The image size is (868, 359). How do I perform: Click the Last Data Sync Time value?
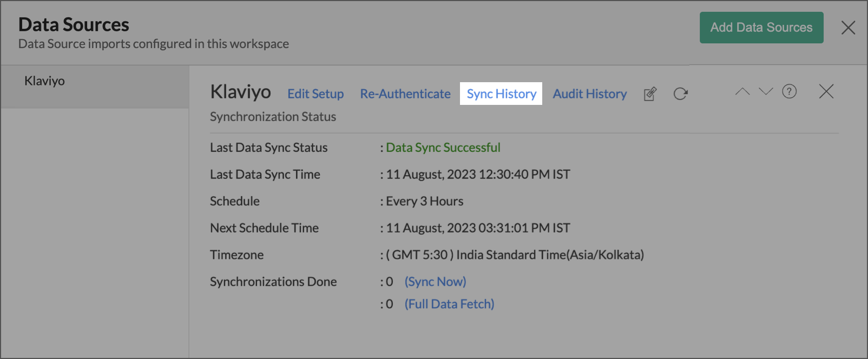(x=478, y=175)
